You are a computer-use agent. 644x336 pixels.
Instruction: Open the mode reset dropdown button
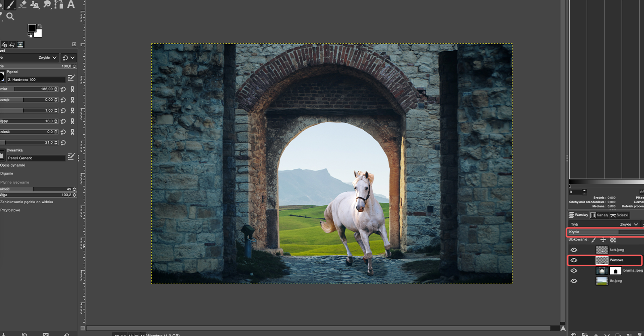pos(69,58)
